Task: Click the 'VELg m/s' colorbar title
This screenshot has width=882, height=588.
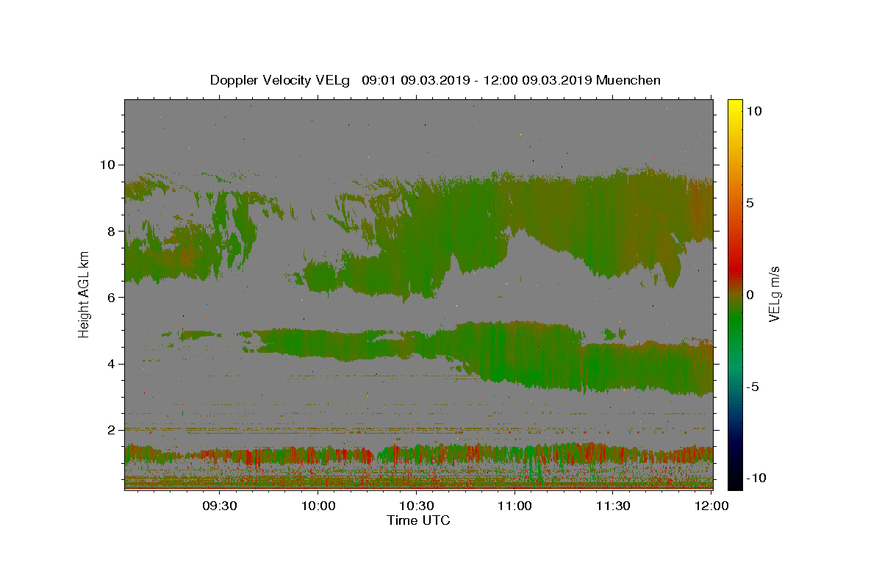Action: click(x=775, y=294)
